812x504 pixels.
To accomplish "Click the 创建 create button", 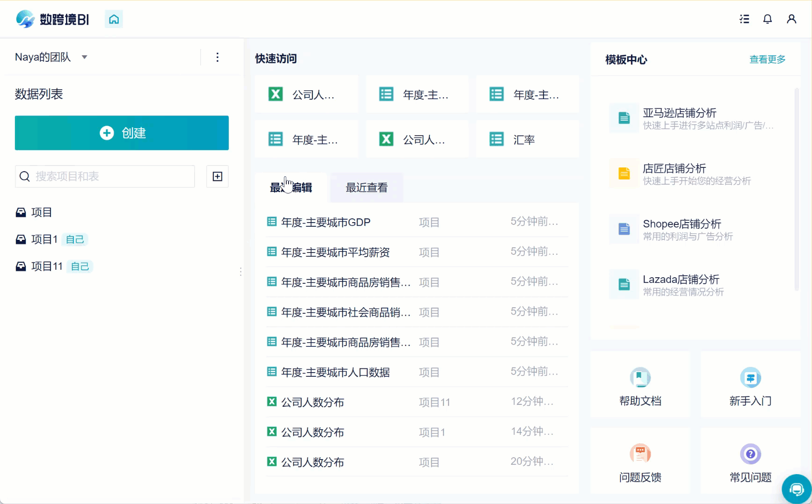I will [x=122, y=133].
